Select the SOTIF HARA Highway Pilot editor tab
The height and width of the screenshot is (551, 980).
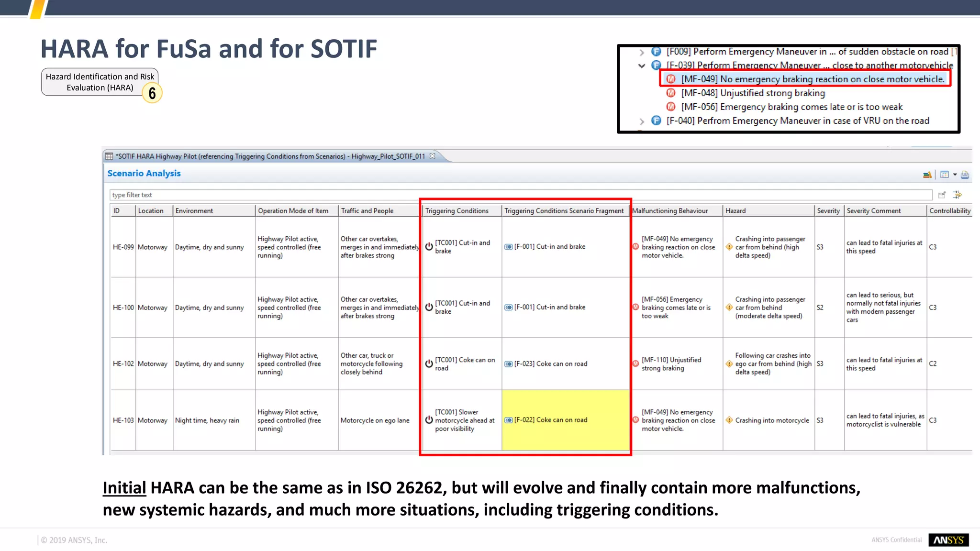(270, 156)
